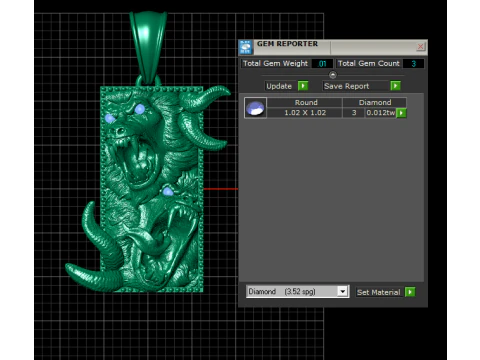
Task: Click the green arrow next to Set Material
Action: click(410, 292)
